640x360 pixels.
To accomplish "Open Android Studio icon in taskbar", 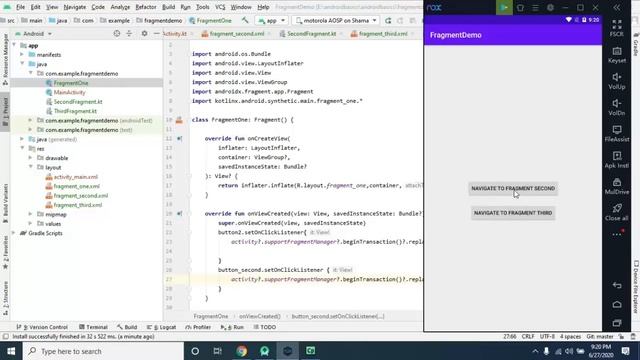I will (x=264, y=351).
